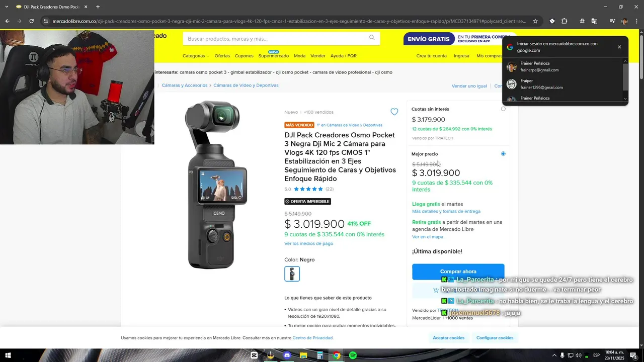The width and height of the screenshot is (644, 362).
Task: Add product to favorites with heart icon
Action: 394,112
